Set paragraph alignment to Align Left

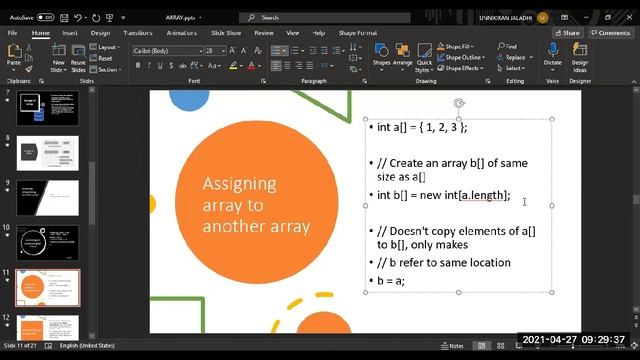276,65
